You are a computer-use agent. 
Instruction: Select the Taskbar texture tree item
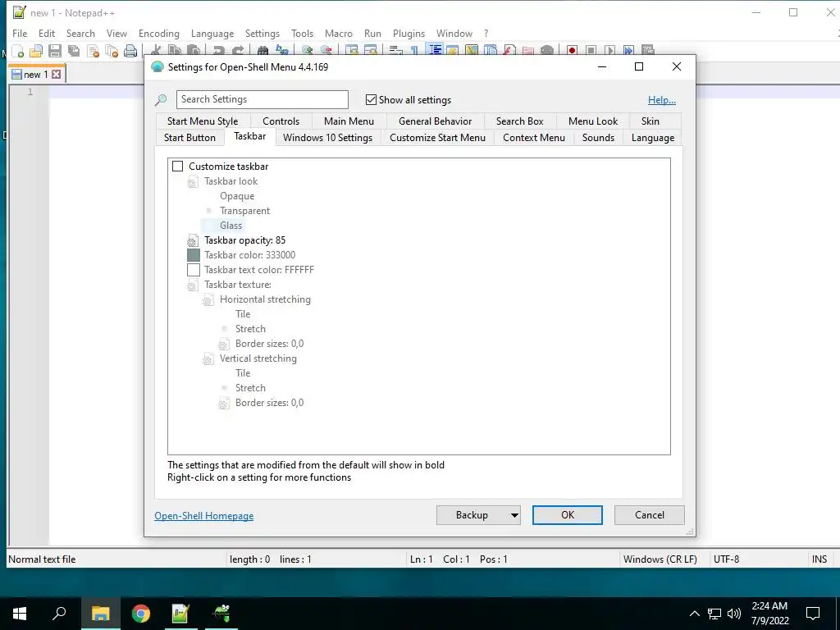click(237, 285)
